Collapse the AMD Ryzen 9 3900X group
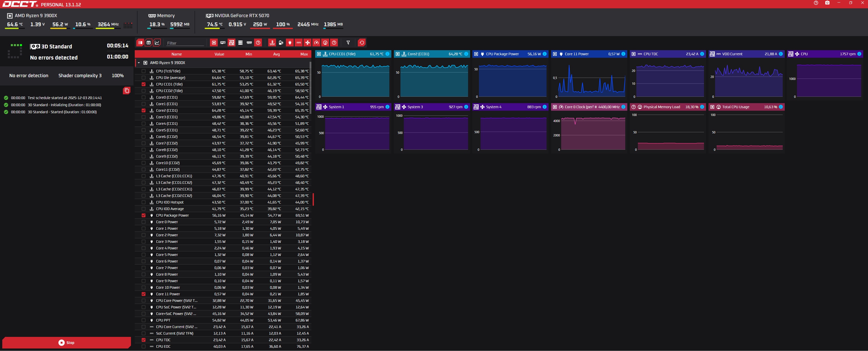 pyautogui.click(x=139, y=63)
